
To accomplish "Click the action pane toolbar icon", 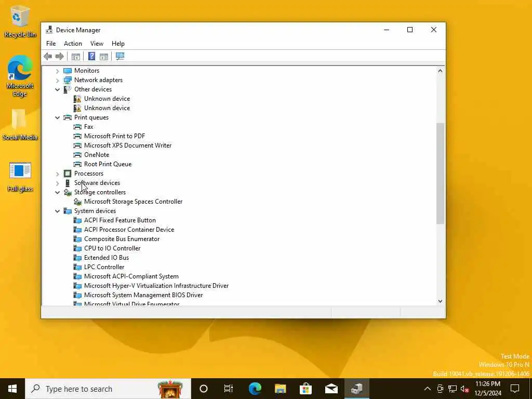I will point(104,56).
